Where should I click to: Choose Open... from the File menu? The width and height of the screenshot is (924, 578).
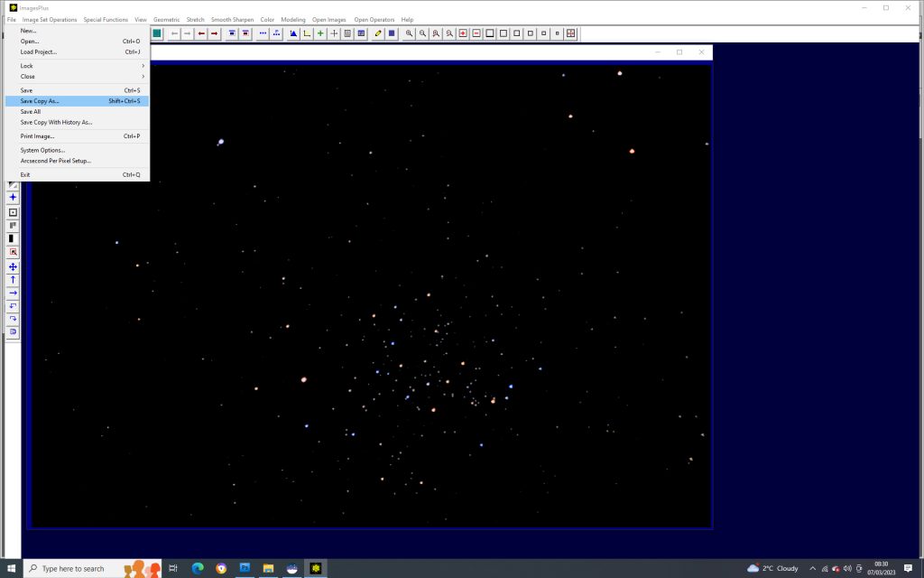click(x=78, y=42)
